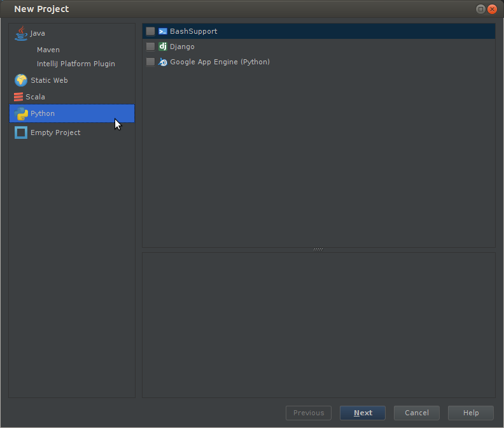Viewport: 504px width, 428px height.
Task: Tick the Google App Engine (Python) checkbox
Action: (x=150, y=62)
